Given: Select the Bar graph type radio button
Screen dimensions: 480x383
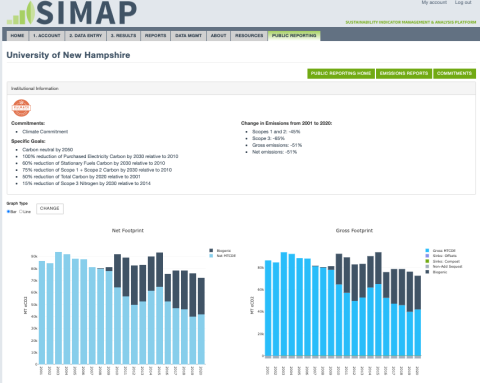Looking at the screenshot, I should [x=8, y=212].
